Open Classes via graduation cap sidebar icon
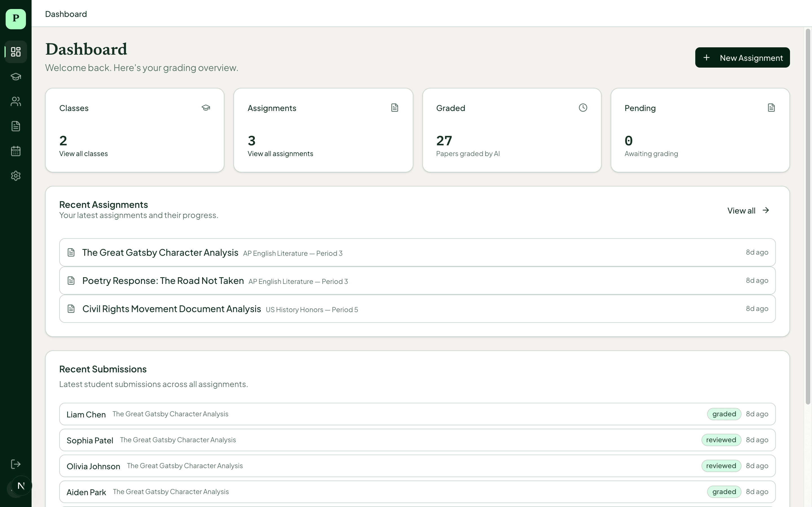This screenshot has height=507, width=812. tap(16, 76)
